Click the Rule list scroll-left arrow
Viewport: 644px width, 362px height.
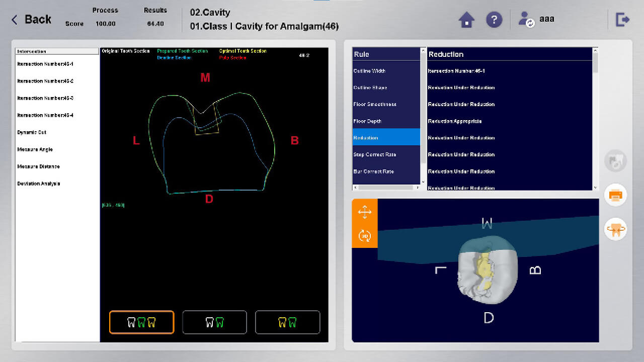point(355,188)
